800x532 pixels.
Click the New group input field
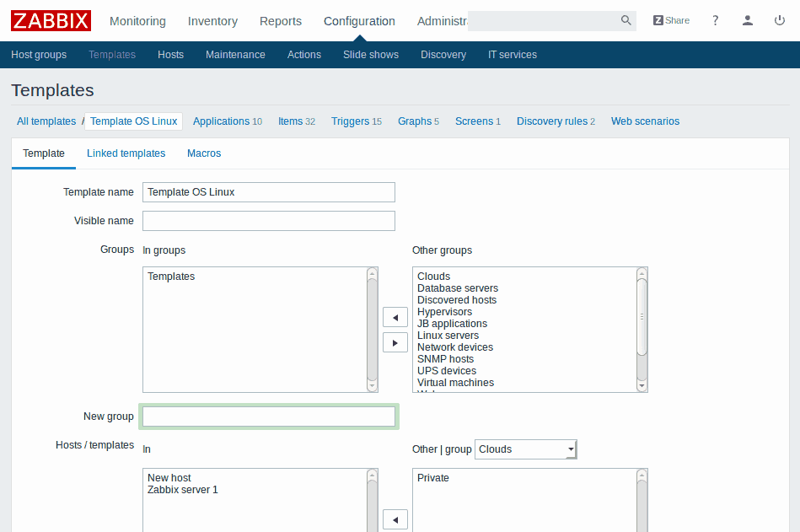(x=268, y=416)
